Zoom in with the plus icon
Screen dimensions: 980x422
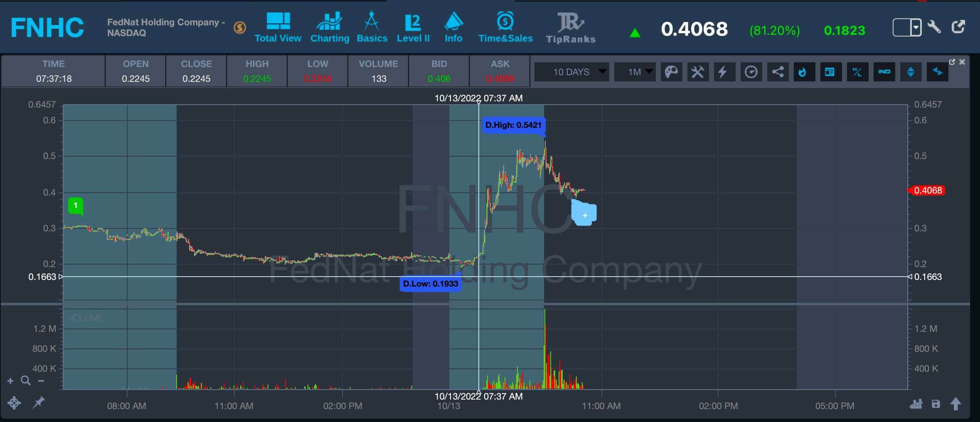pyautogui.click(x=10, y=380)
